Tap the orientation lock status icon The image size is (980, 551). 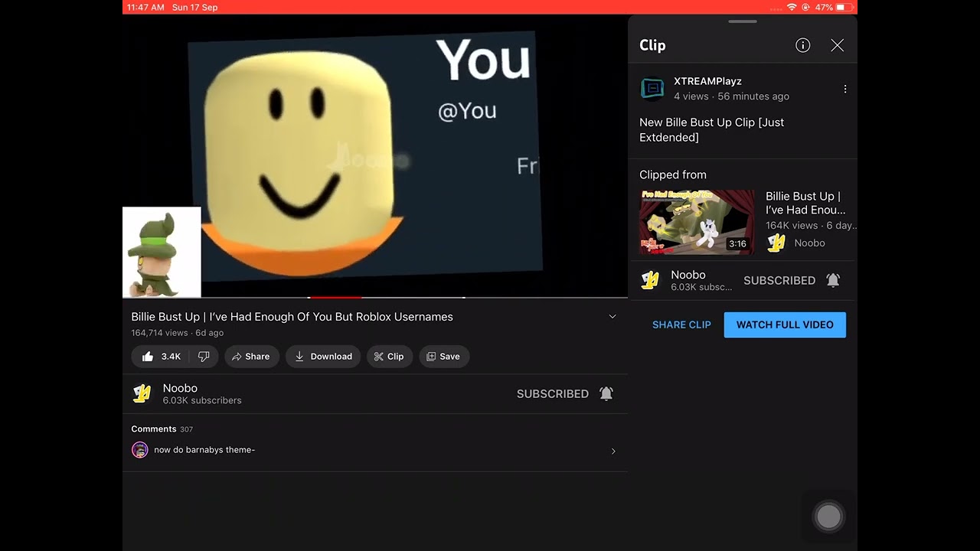coord(806,7)
